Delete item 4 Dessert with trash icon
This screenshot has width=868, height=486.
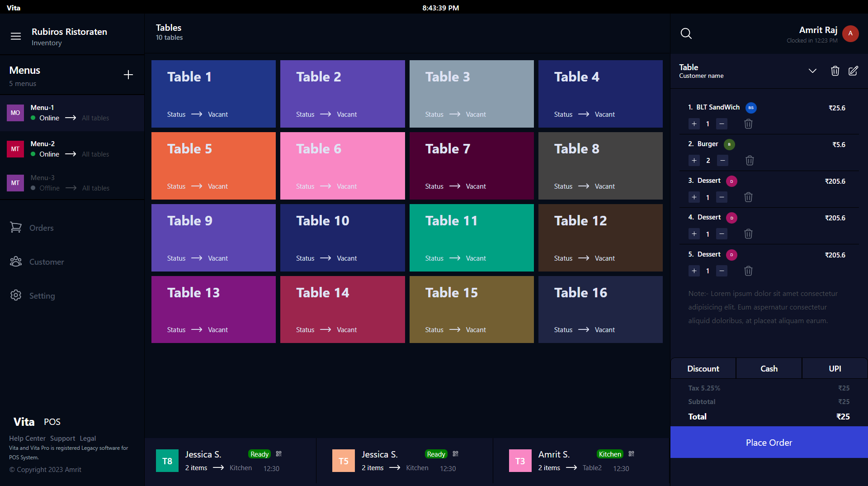pos(748,234)
